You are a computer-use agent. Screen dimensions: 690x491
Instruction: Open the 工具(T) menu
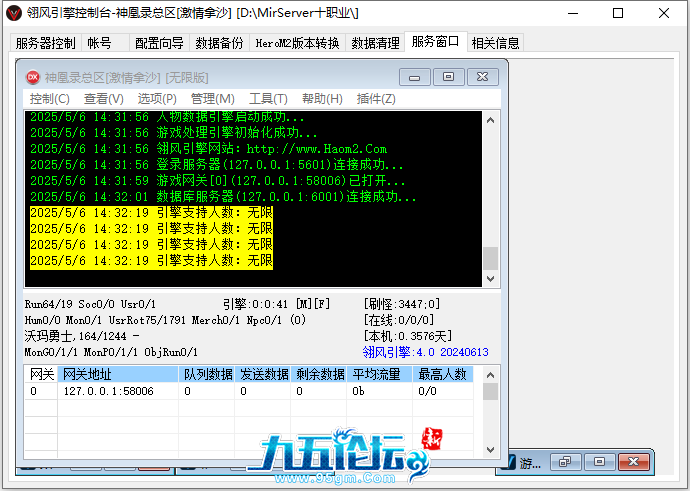click(268, 99)
